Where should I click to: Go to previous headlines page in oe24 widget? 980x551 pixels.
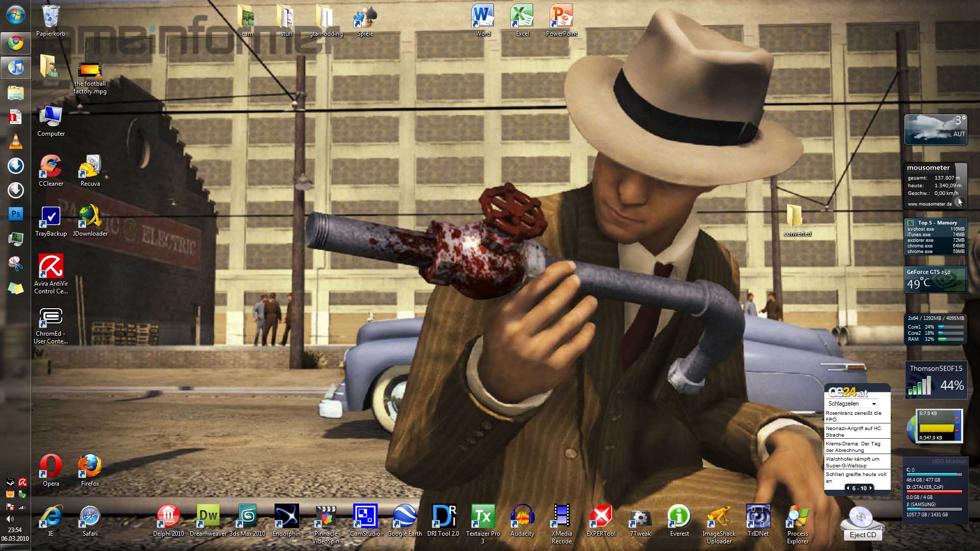(x=848, y=488)
